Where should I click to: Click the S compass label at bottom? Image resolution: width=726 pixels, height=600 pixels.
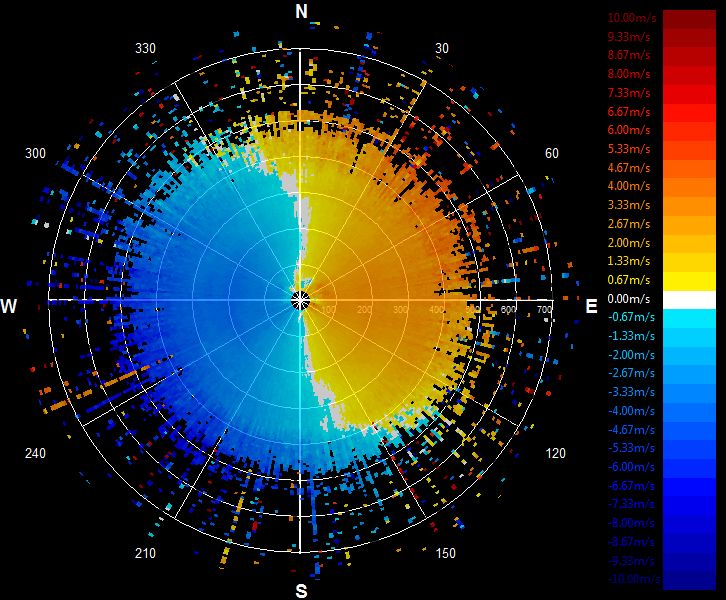301,591
